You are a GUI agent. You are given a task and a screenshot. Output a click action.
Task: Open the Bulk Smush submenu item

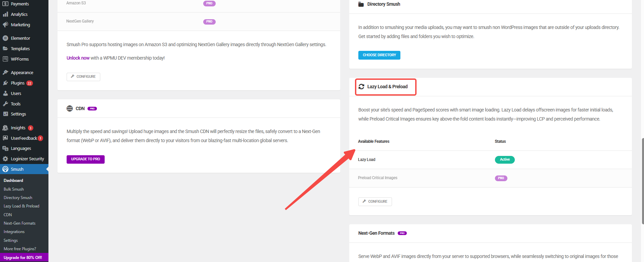coord(14,189)
